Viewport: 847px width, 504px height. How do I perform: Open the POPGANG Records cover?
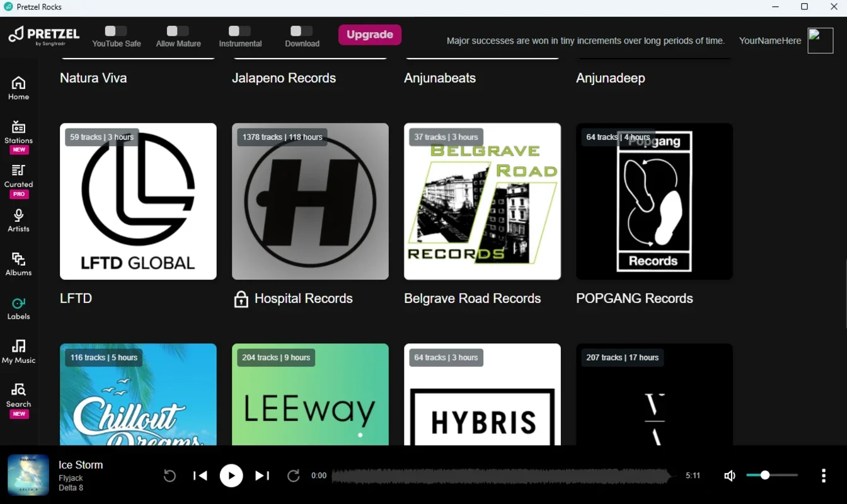(654, 201)
